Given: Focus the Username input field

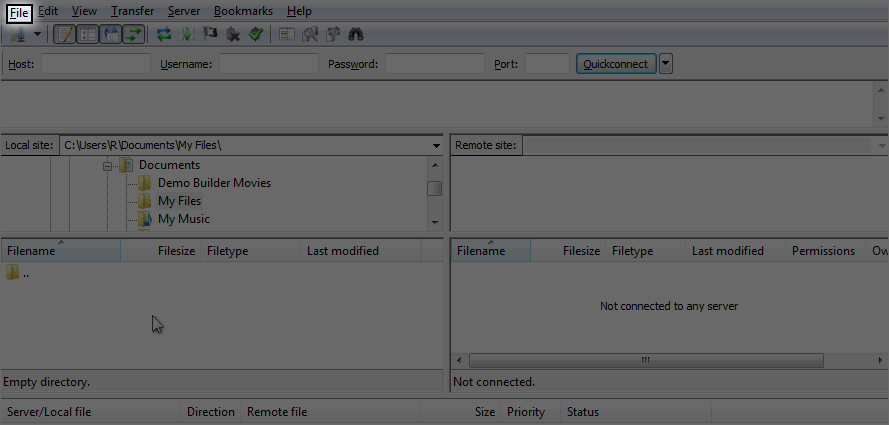Looking at the screenshot, I should click(x=269, y=64).
